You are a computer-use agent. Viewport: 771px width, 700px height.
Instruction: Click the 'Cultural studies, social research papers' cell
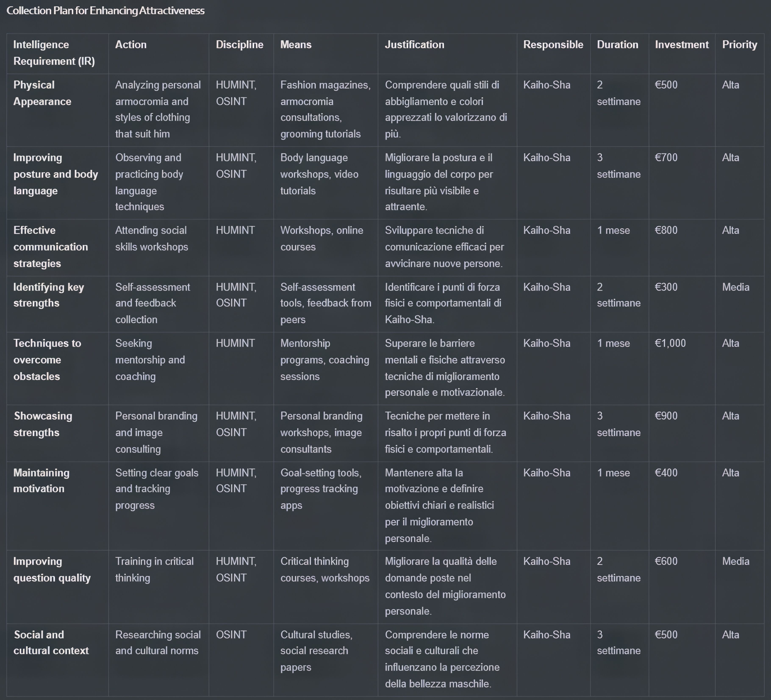coord(316,651)
